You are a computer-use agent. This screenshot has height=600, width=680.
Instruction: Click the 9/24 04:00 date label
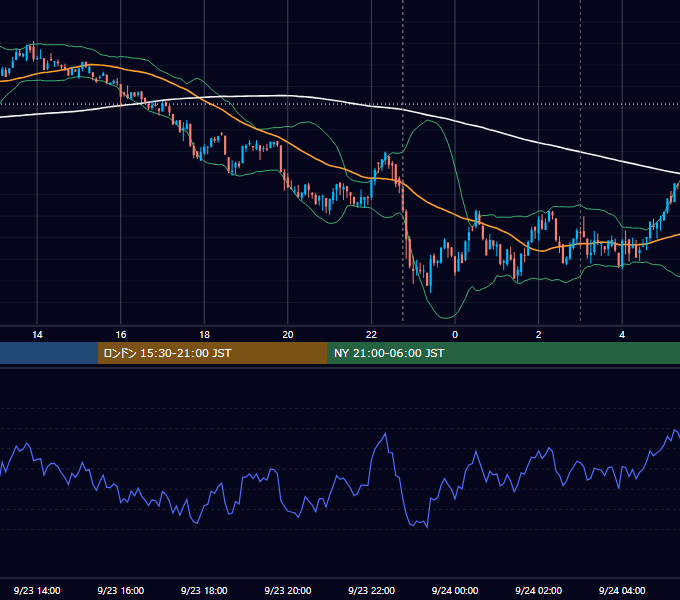click(622, 590)
